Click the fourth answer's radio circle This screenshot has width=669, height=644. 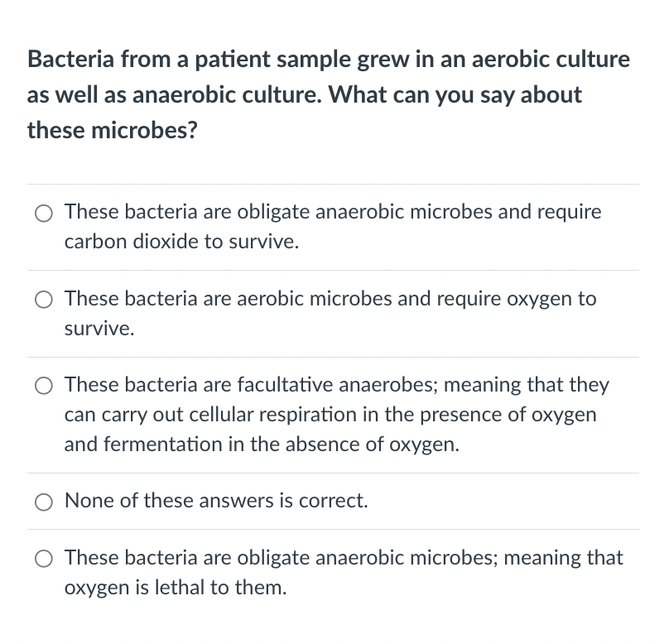click(43, 502)
